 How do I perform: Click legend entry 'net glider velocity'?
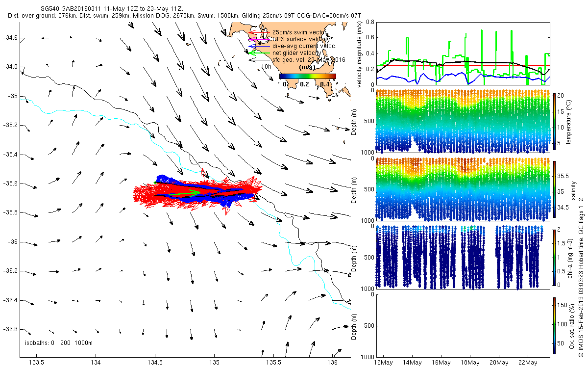[x=297, y=53]
